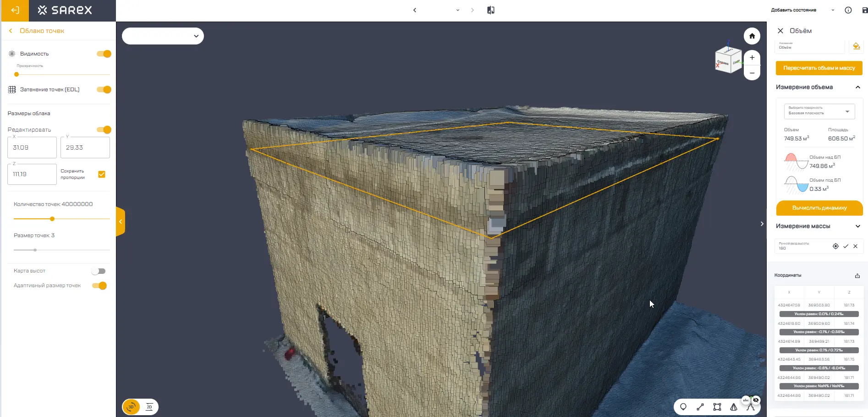
Task: Open the Базовая плоскость surface dropdown
Action: [x=819, y=111]
